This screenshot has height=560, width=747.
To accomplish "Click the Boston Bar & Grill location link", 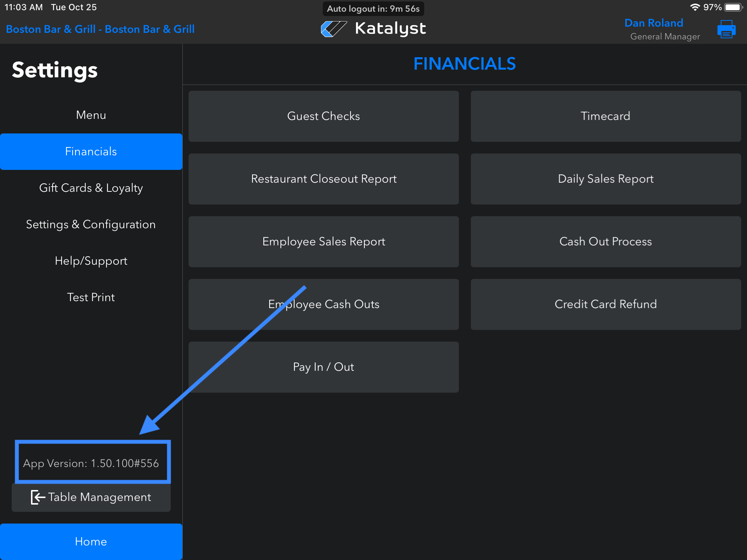I will [100, 29].
